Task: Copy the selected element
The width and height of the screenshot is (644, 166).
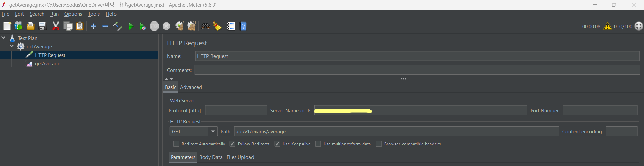Action: click(68, 26)
